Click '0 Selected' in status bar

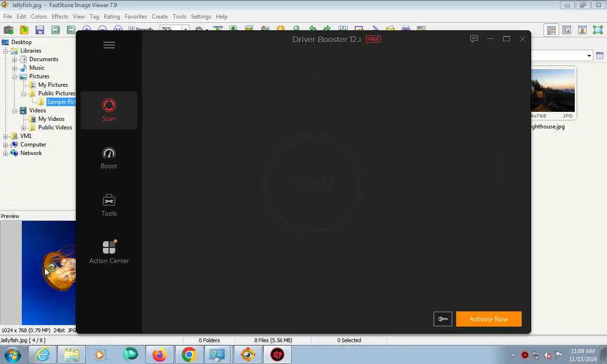(x=349, y=340)
